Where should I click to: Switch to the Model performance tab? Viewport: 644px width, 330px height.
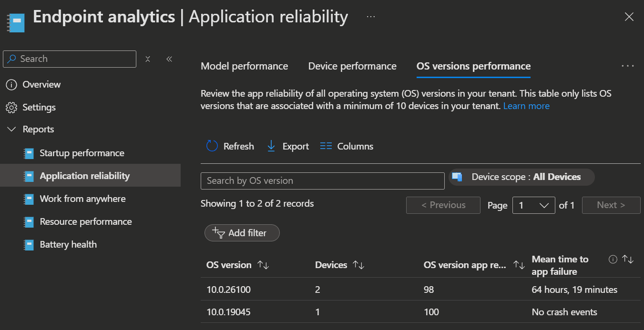pos(245,66)
